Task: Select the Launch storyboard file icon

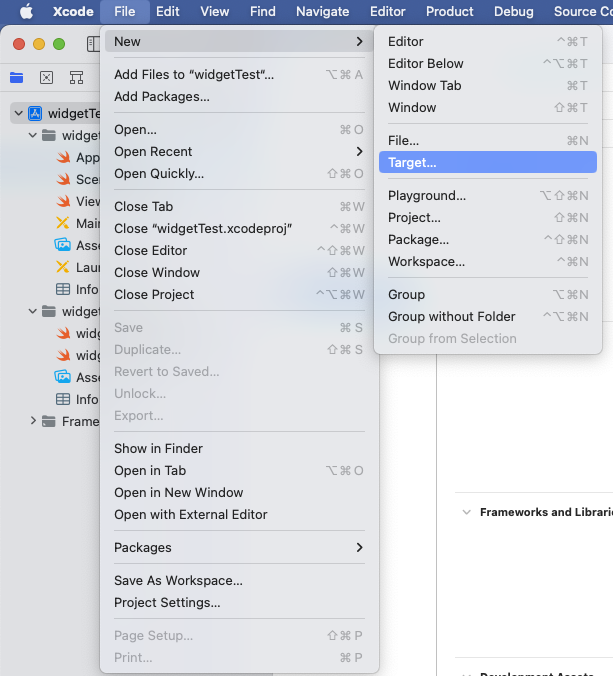Action: tap(63, 267)
